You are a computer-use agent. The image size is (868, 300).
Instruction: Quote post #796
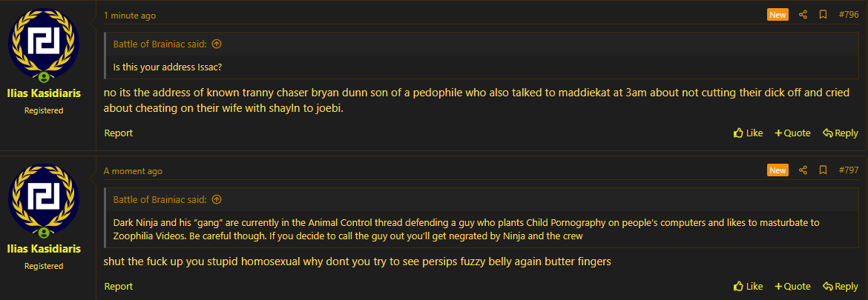coord(792,133)
